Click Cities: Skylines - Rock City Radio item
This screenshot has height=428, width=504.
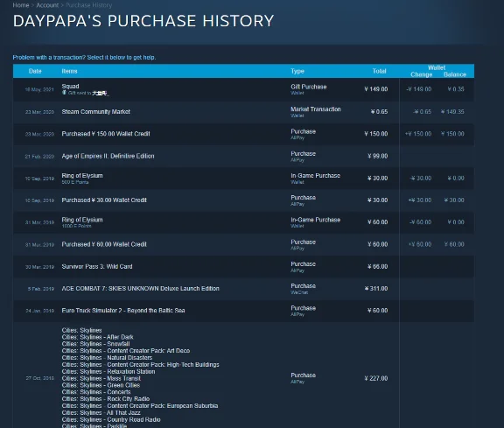[x=106, y=399]
